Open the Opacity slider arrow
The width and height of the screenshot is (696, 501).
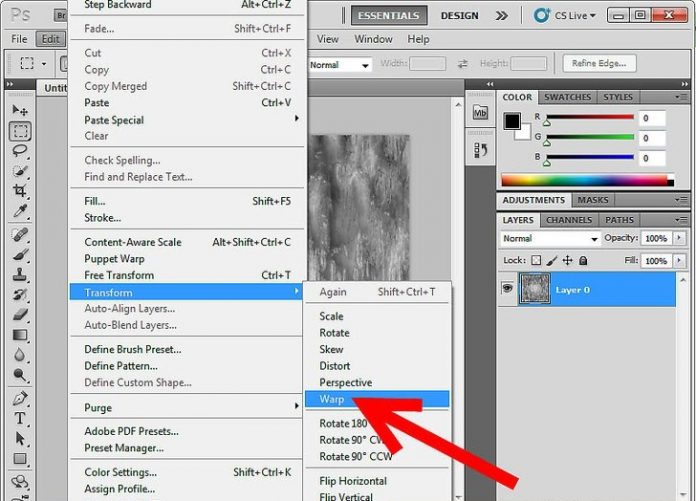click(680, 239)
